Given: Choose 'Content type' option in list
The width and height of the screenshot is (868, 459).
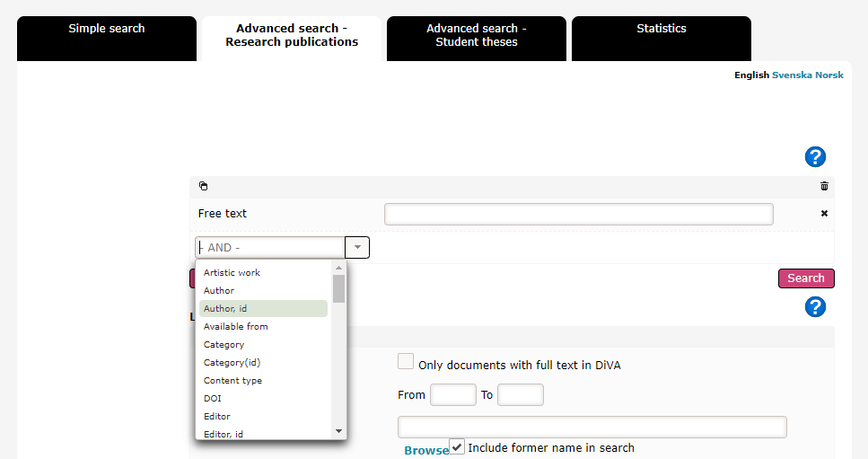Looking at the screenshot, I should tap(233, 380).
